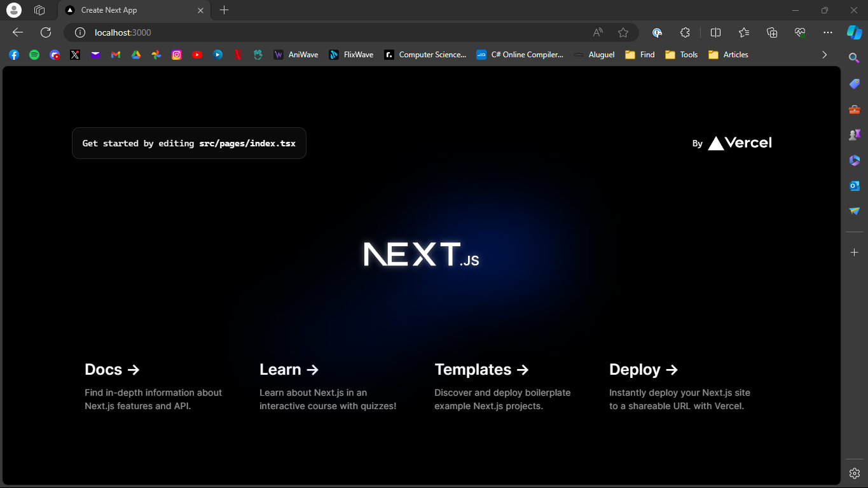Click the Read aloud icon in address bar

(x=598, y=32)
